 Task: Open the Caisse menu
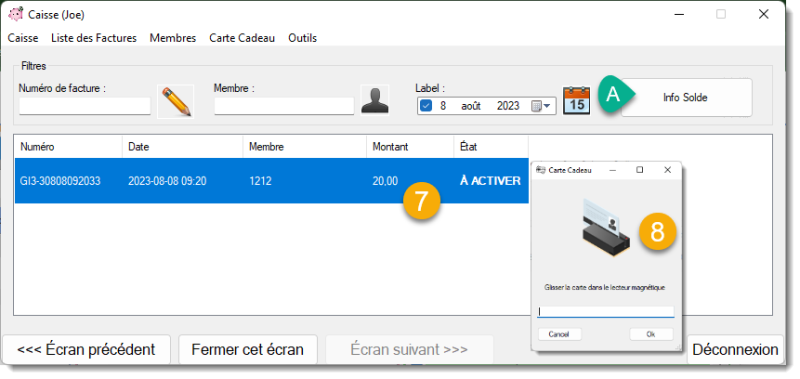pos(23,38)
